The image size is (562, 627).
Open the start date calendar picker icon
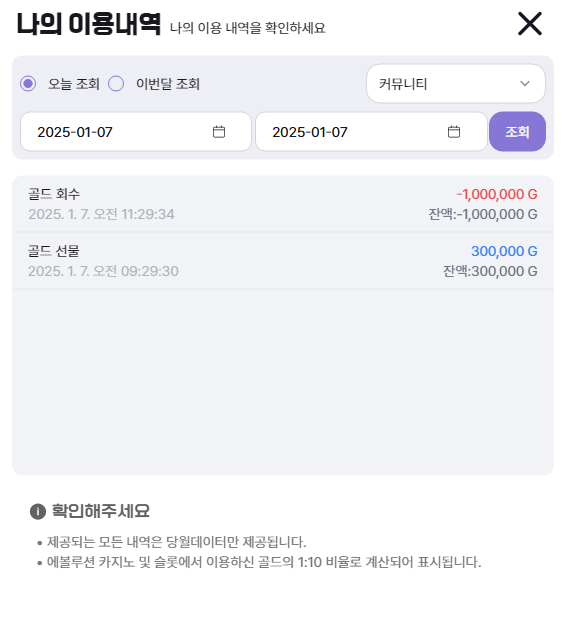219,132
